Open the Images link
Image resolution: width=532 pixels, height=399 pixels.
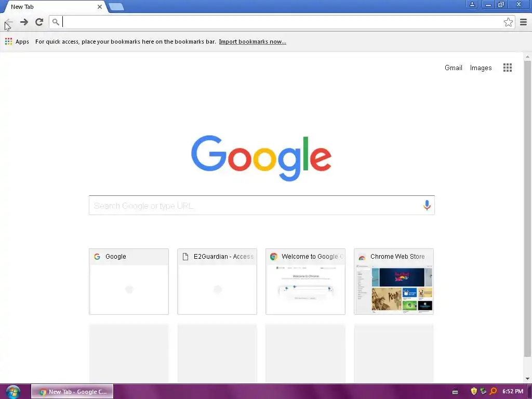tap(481, 68)
